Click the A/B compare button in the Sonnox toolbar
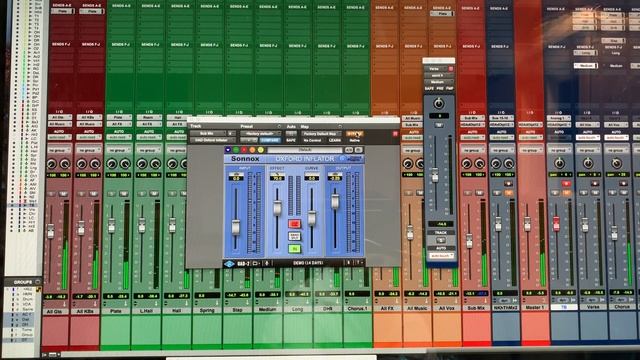This screenshot has width=640, height=360. point(349,150)
